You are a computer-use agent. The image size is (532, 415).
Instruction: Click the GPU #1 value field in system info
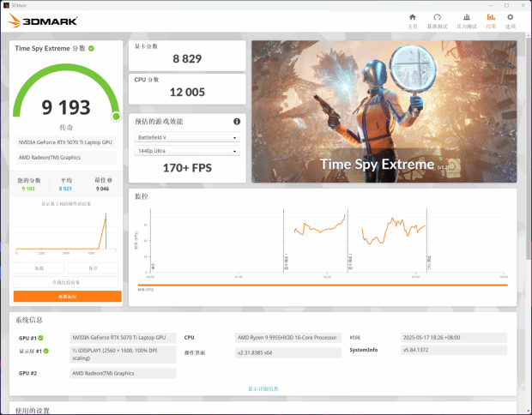pos(123,338)
